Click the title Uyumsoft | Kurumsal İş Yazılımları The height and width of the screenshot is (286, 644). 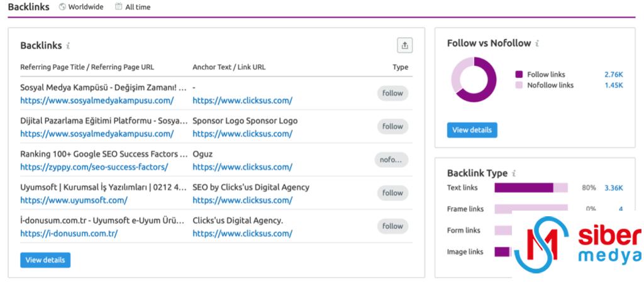click(x=105, y=187)
